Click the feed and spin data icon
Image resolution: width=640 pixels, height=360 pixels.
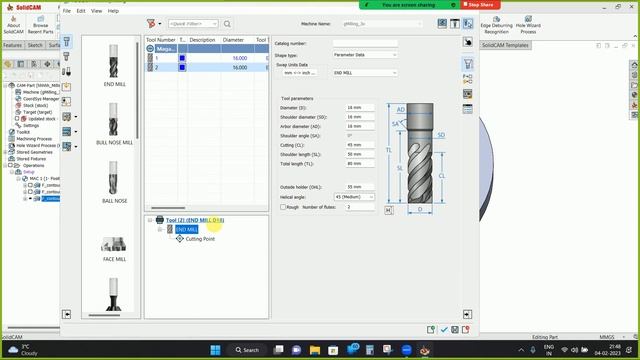[x=467, y=79]
